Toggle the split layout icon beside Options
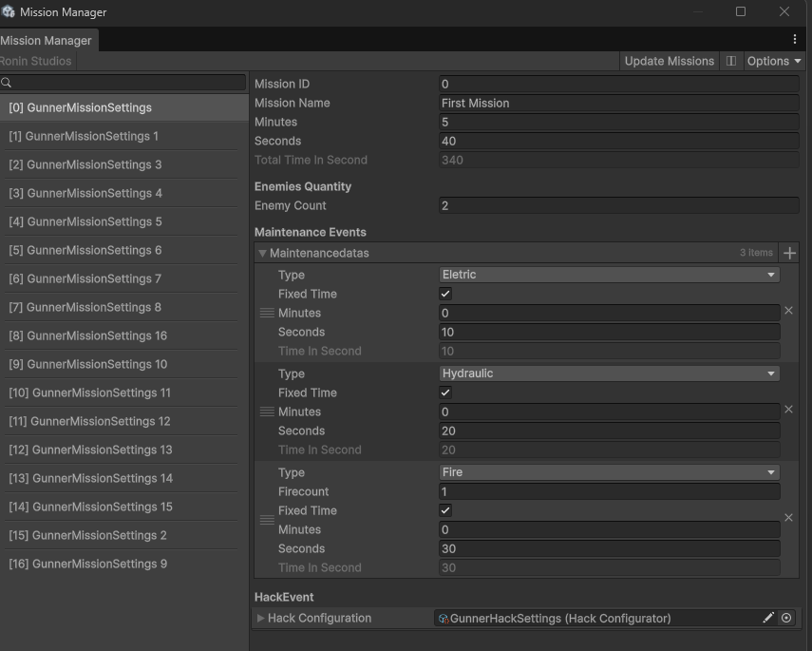812x651 pixels. [x=730, y=61]
